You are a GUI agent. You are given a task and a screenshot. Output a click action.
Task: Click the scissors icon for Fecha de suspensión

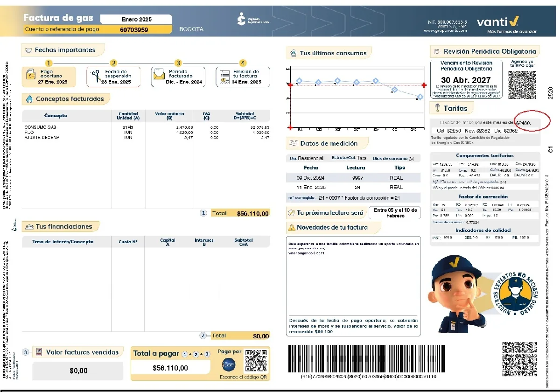(x=95, y=76)
